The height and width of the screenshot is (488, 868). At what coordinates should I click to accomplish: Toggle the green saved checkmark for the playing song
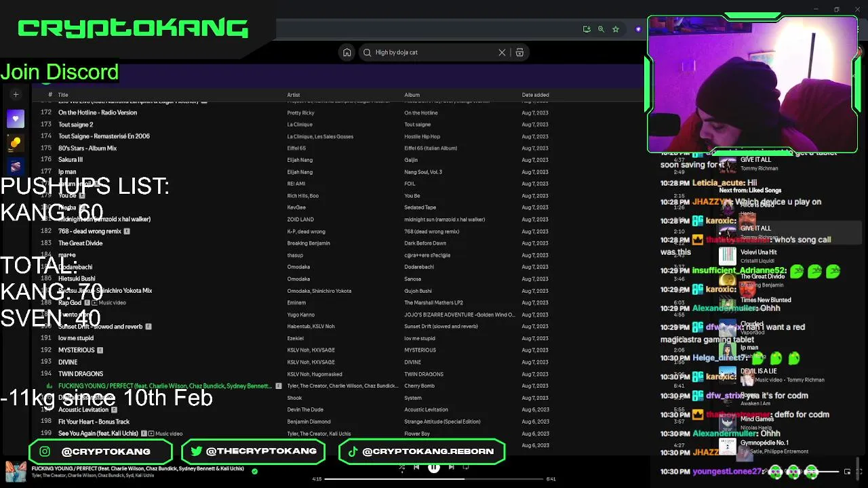[254, 471]
